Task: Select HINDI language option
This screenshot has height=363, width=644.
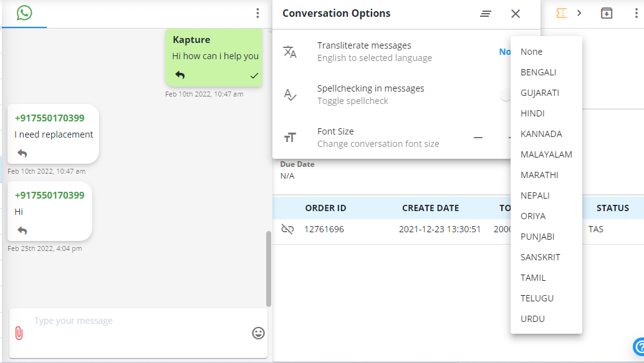Action: click(x=546, y=113)
